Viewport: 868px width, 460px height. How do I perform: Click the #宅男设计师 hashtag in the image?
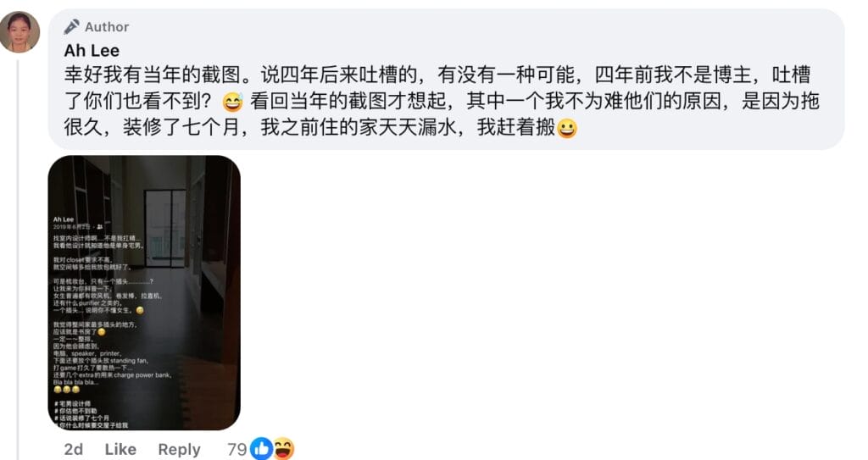pyautogui.click(x=73, y=403)
